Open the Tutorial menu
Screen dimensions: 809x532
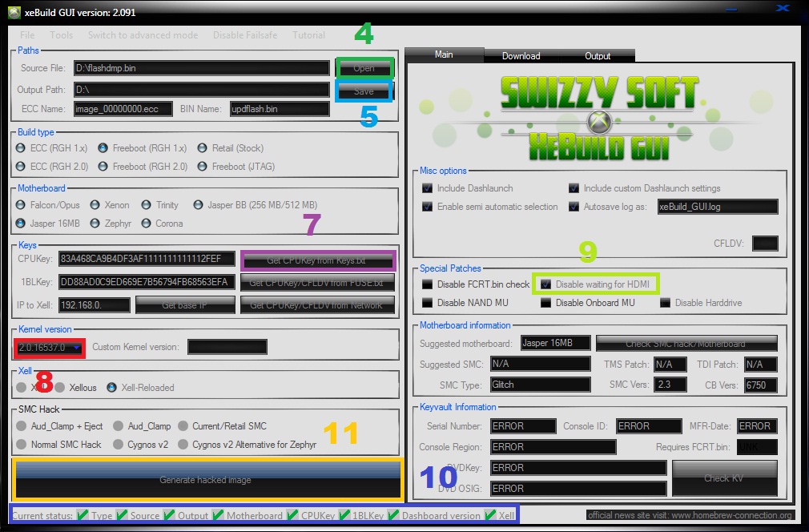(x=308, y=35)
